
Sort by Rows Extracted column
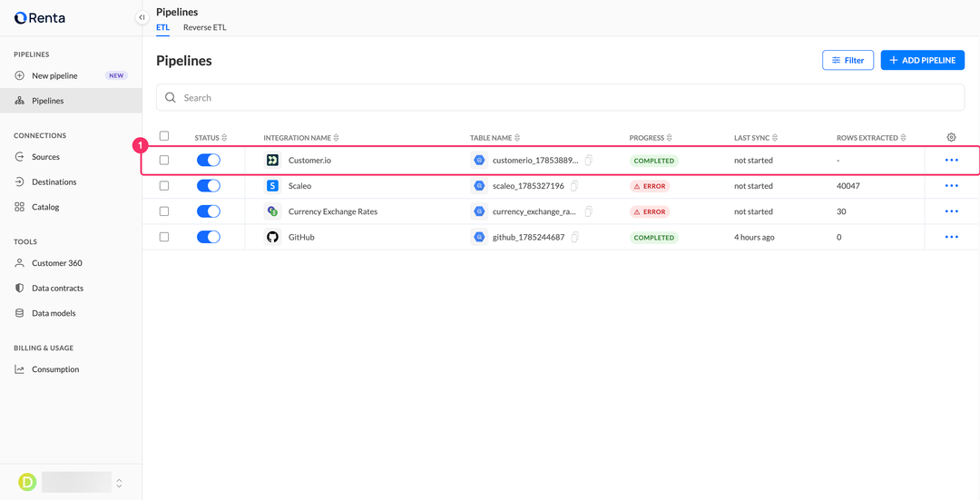pyautogui.click(x=870, y=138)
